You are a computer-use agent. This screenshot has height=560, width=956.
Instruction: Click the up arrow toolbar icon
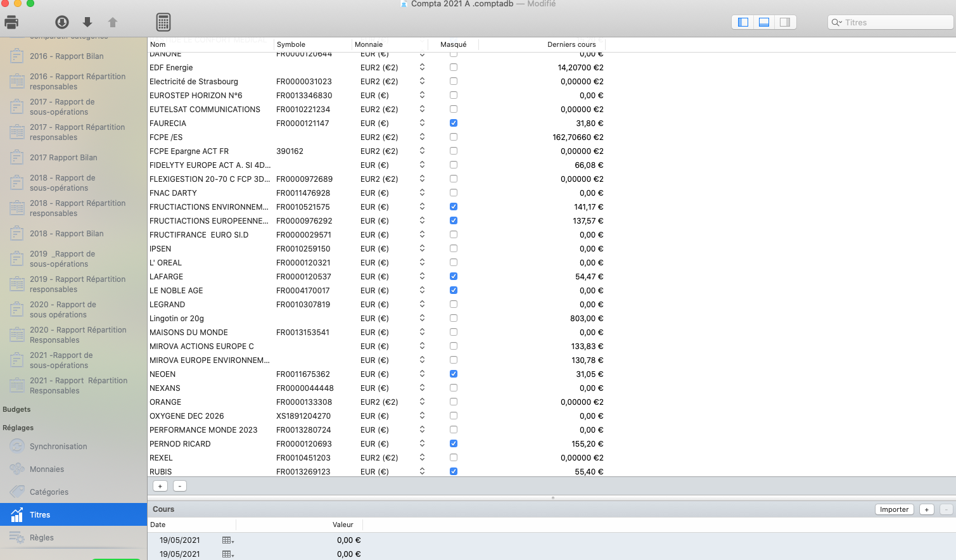[113, 22]
